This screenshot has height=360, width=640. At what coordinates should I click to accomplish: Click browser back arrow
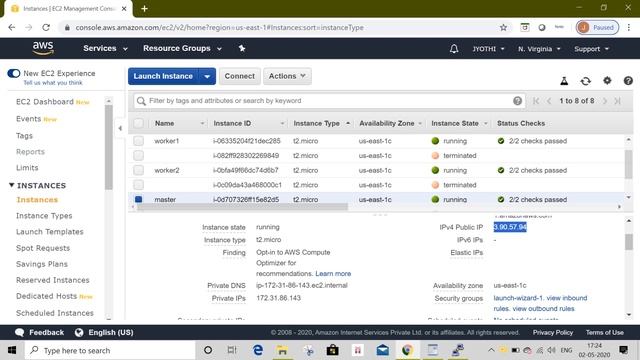coord(12,27)
